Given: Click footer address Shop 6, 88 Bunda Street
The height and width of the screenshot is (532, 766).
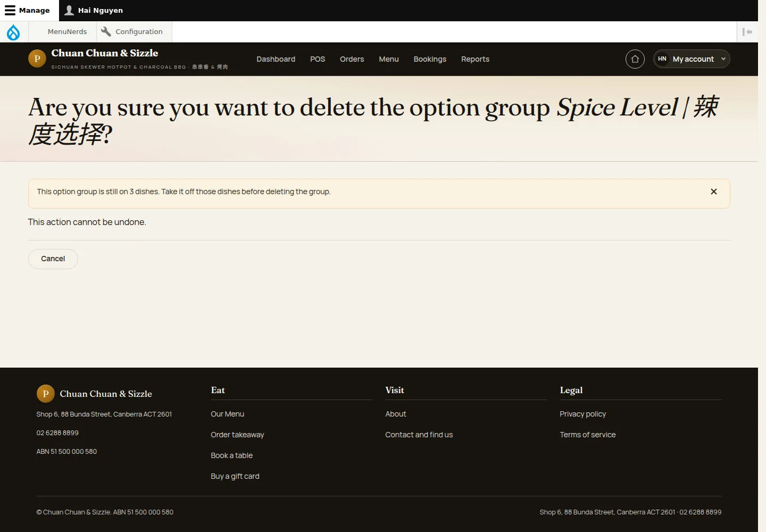Looking at the screenshot, I should tap(104, 414).
